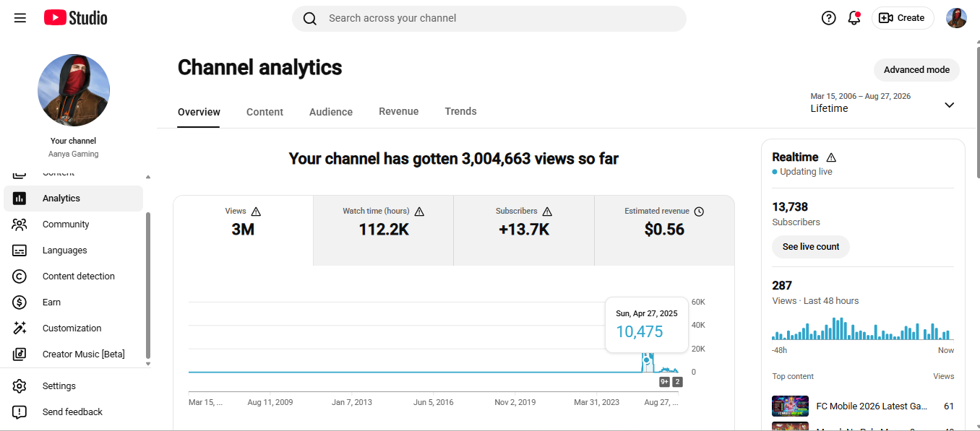Open account avatar in top bar
Screen dimensions: 980x431
tap(956, 18)
